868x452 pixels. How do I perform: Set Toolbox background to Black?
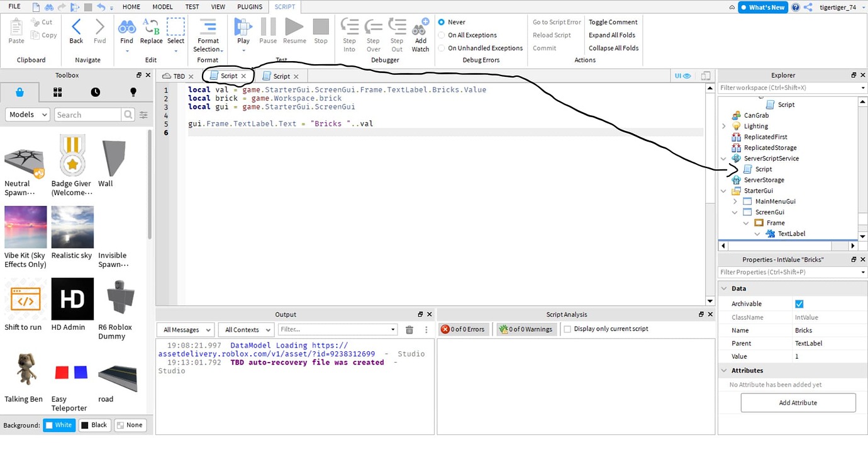click(x=94, y=425)
